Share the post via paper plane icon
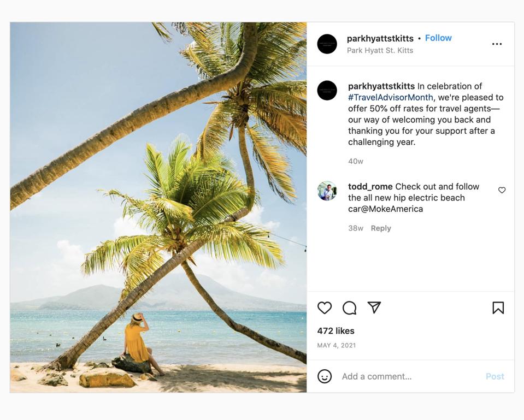 coord(374,307)
